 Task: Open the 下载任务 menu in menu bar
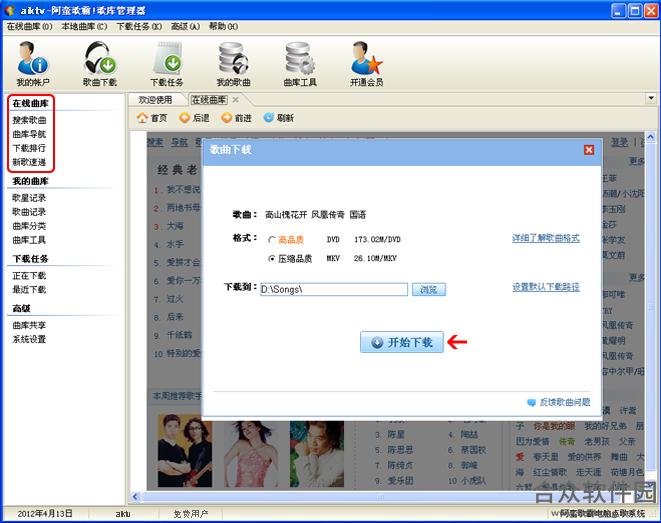point(139,27)
